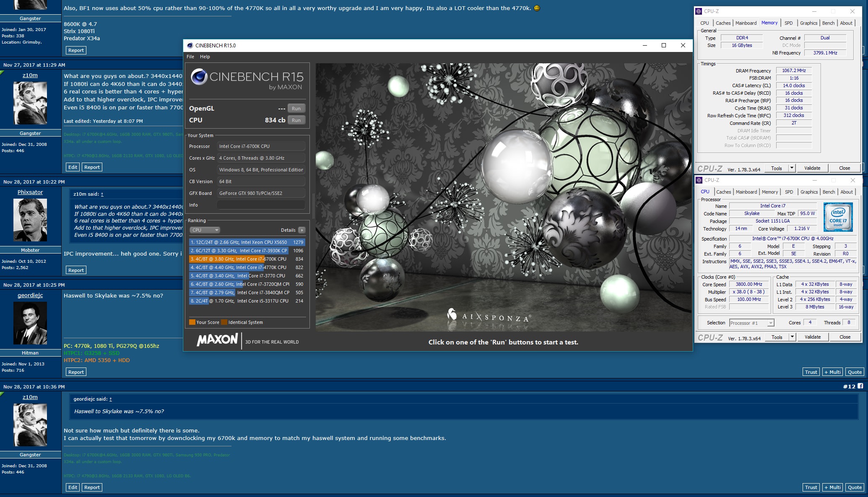Follow the up-arrow link after "geordiejc said:"
868x497 pixels.
click(111, 399)
